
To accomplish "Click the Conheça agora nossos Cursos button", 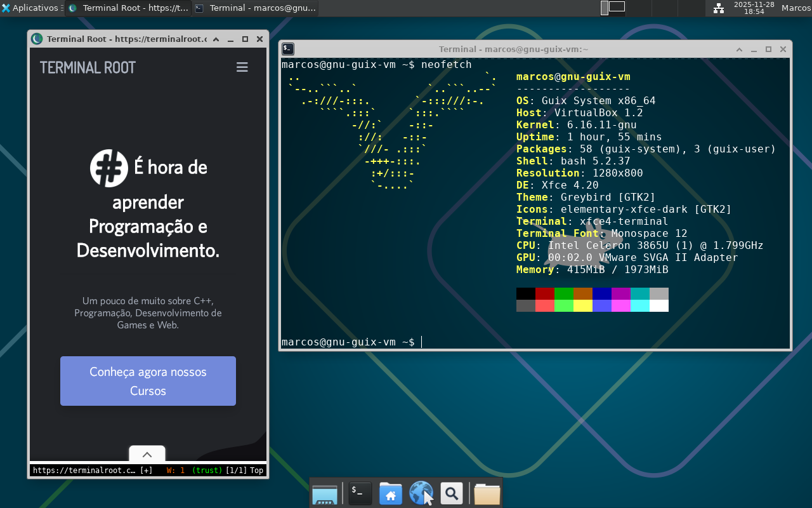I will pos(147,381).
